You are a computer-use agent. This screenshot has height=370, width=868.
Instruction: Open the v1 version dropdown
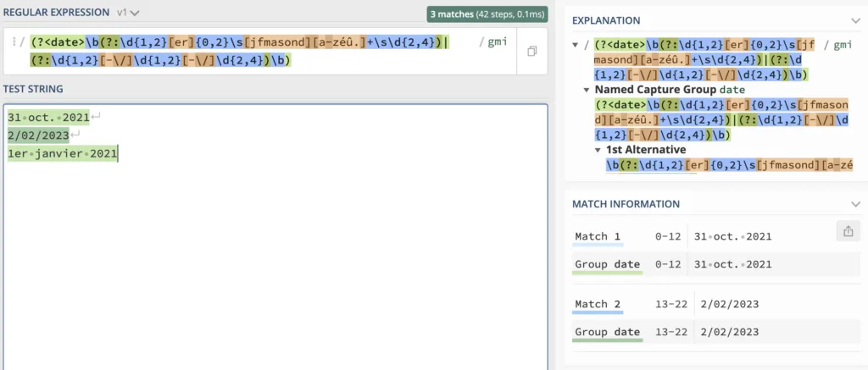[128, 12]
